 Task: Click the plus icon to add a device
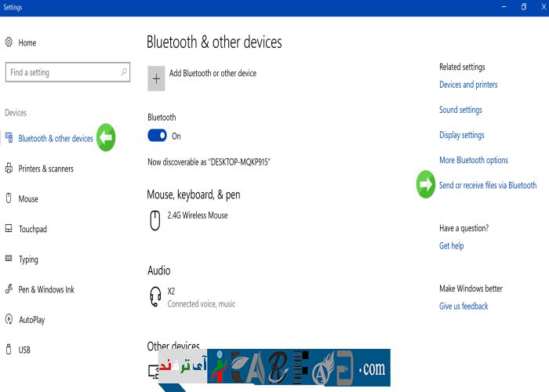click(156, 78)
